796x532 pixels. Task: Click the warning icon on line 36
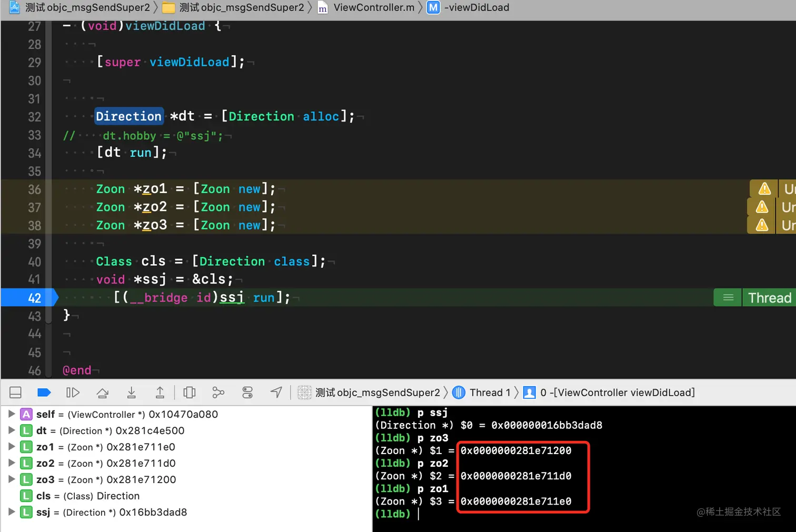click(764, 189)
